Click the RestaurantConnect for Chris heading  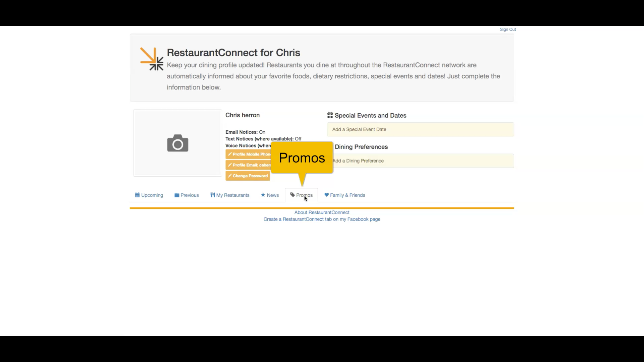(x=233, y=53)
